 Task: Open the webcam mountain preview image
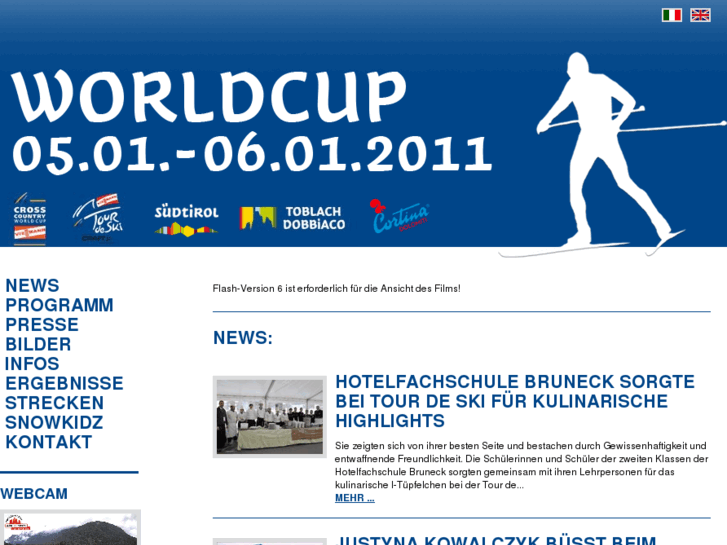point(70,528)
